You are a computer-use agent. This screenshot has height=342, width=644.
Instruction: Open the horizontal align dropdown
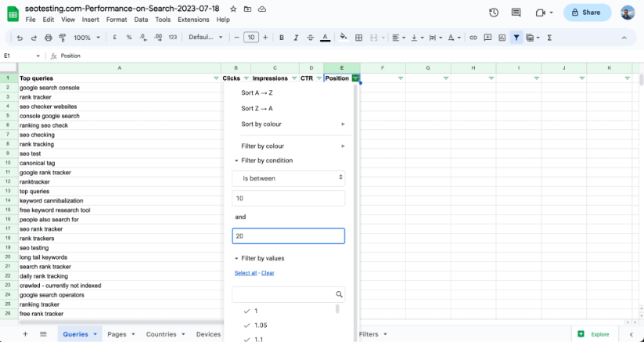(398, 38)
